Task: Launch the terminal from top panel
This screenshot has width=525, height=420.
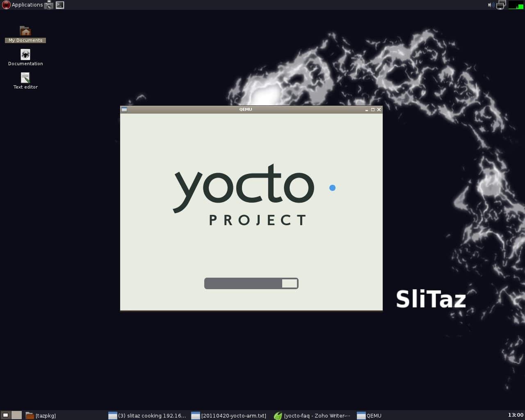Action: [60, 5]
